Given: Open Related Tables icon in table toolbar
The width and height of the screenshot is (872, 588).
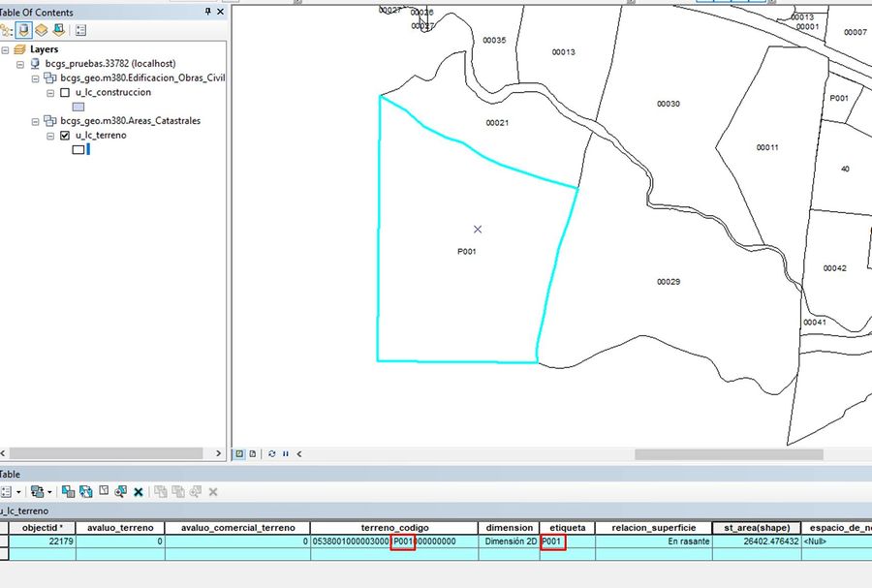Looking at the screenshot, I should click(x=37, y=492).
